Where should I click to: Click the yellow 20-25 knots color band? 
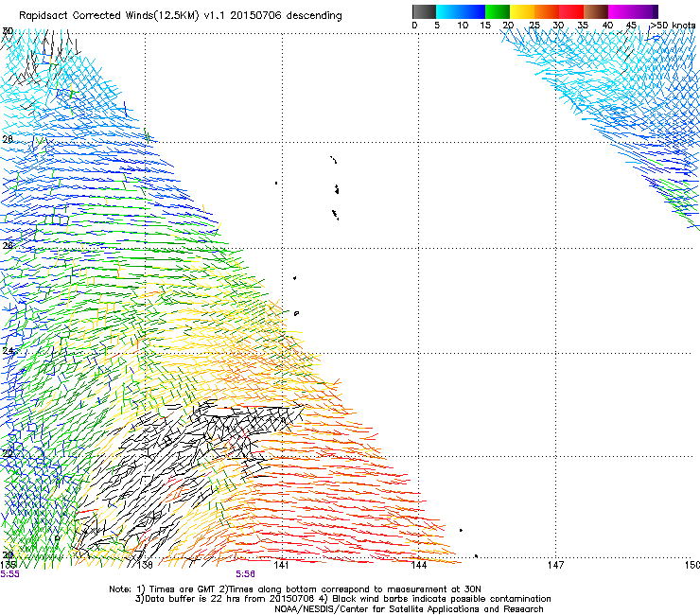pyautogui.click(x=522, y=11)
